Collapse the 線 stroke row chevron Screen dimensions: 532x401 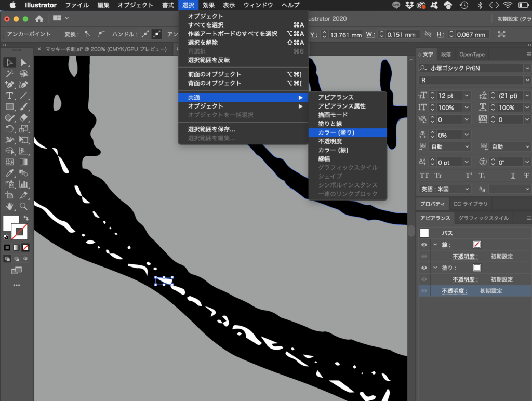(435, 245)
